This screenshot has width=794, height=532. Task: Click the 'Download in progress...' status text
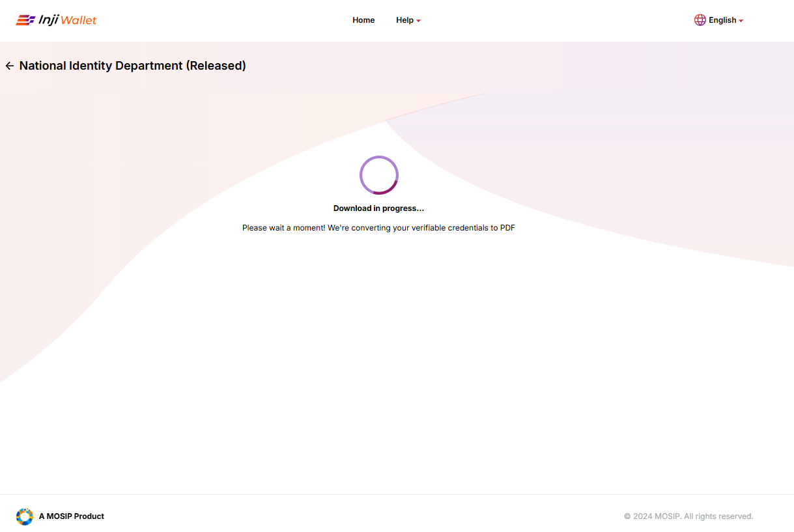378,208
